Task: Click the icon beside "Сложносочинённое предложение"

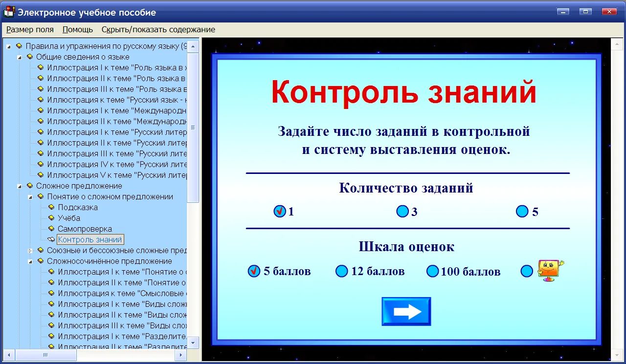Action: coord(41,261)
